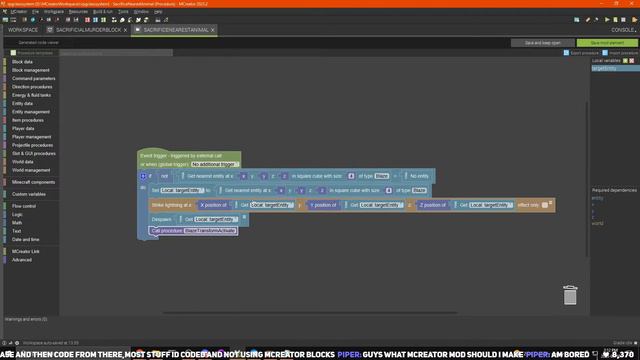Click the procedure search input field
This screenshot has height=360, width=640.
(x=116, y=53)
